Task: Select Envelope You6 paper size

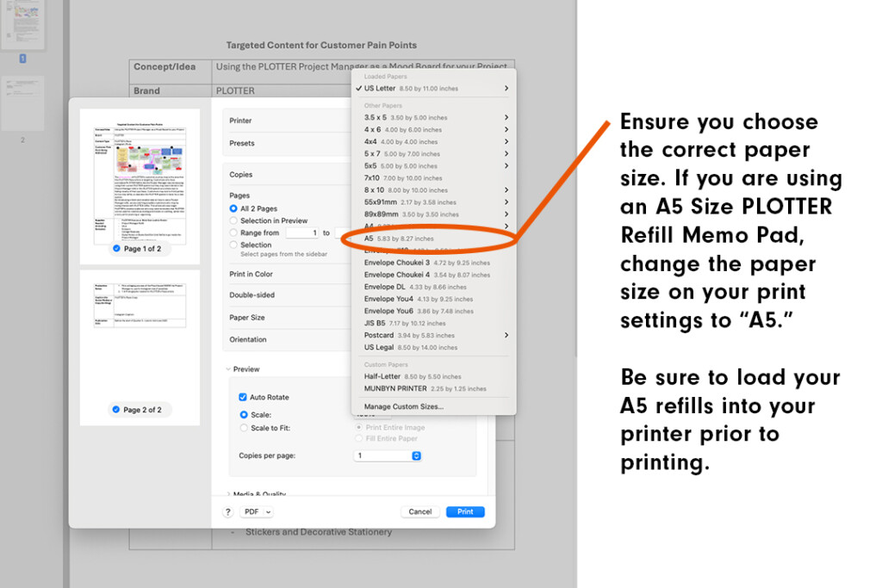Action: 433,311
